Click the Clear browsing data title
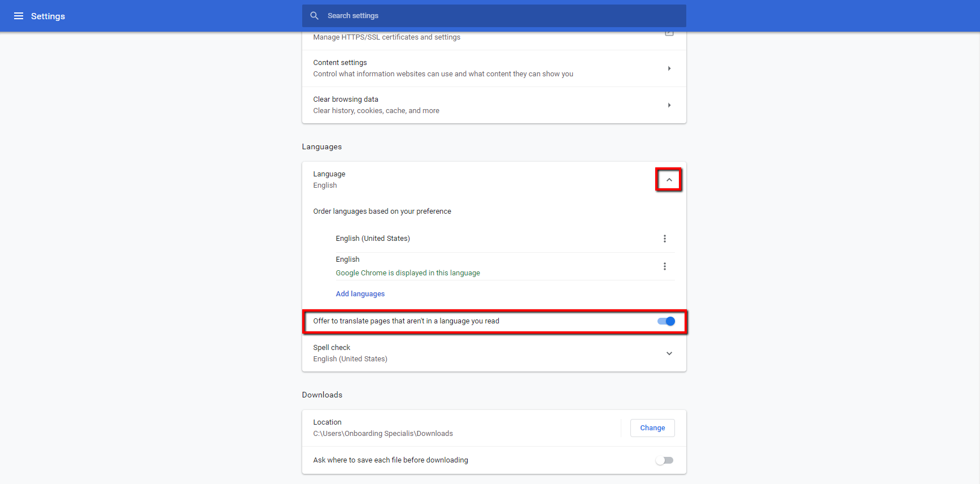 (x=346, y=100)
